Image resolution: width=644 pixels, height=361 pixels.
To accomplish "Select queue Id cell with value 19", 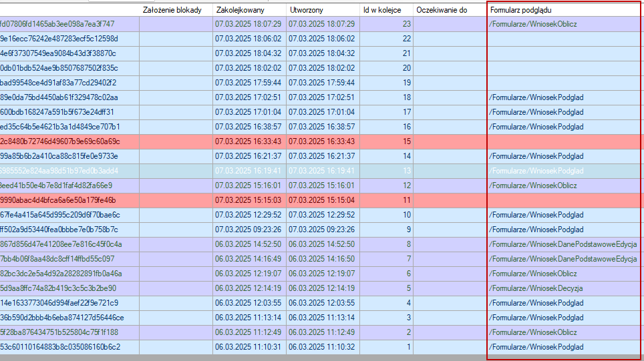I will coord(387,83).
